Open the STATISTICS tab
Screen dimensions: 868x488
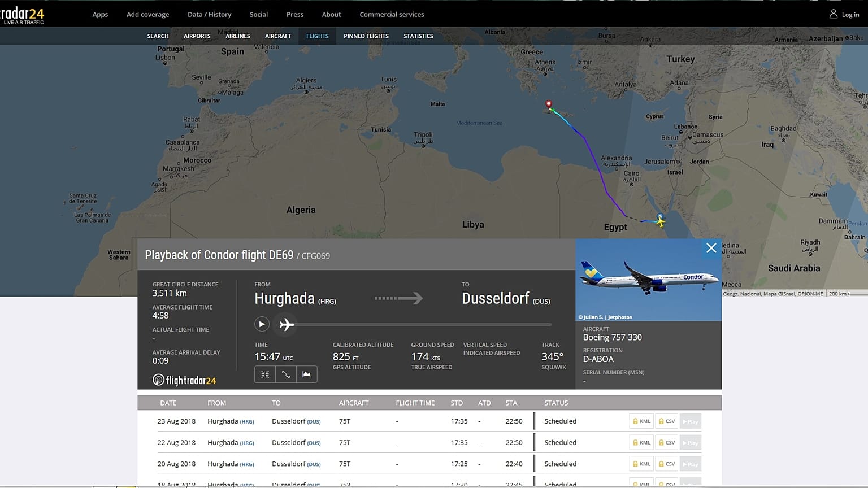pyautogui.click(x=418, y=36)
